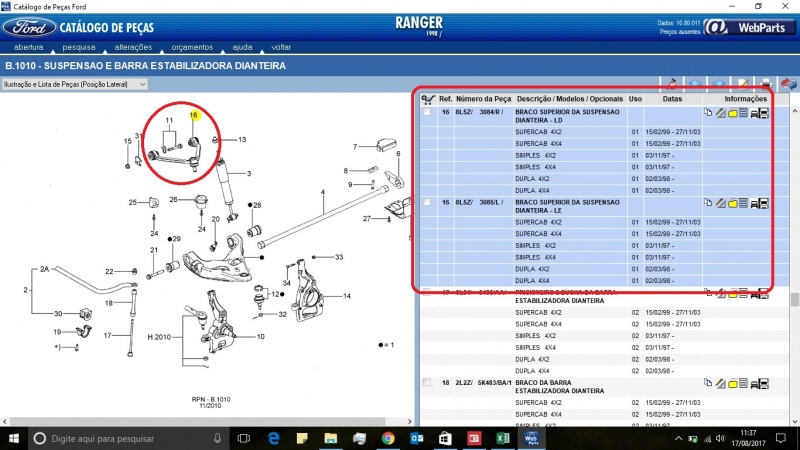800x450 pixels.
Task: Click the copy document icon for part 5K483/BA/1
Action: tap(708, 383)
